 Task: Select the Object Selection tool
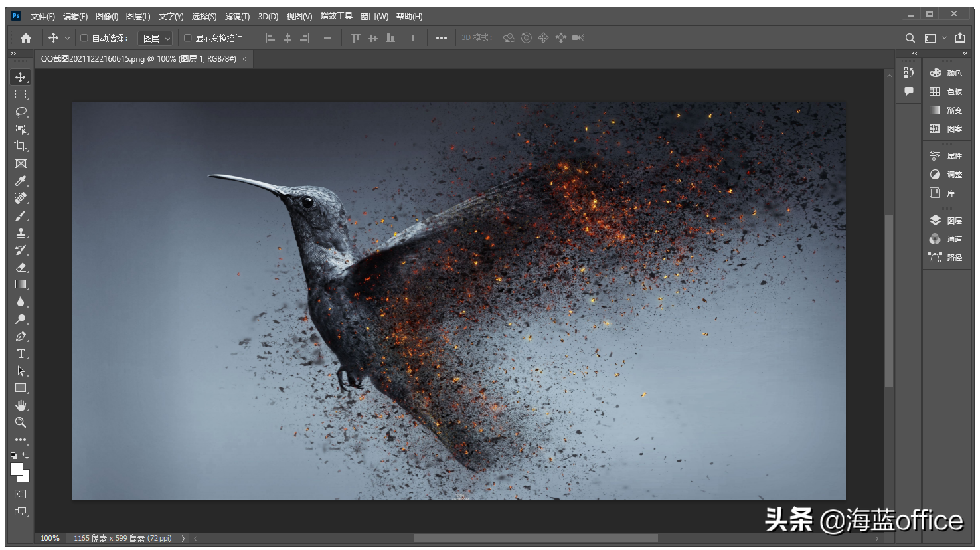21,129
